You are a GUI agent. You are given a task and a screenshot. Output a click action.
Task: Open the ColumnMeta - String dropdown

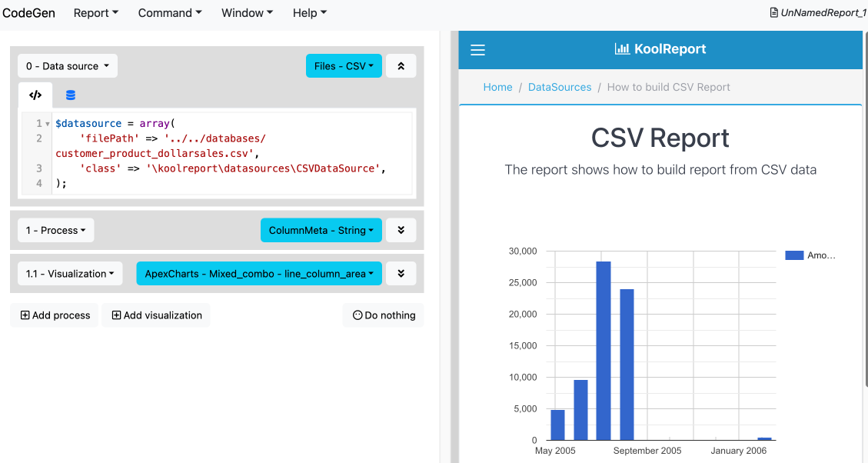coord(321,230)
